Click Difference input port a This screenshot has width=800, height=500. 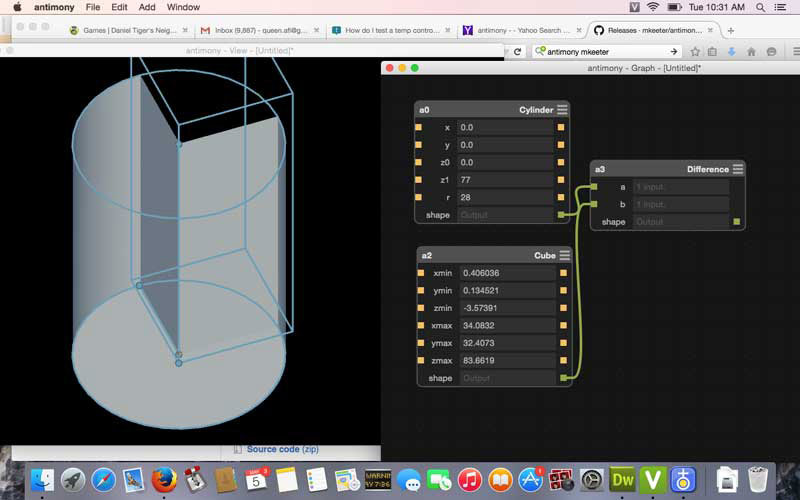594,187
